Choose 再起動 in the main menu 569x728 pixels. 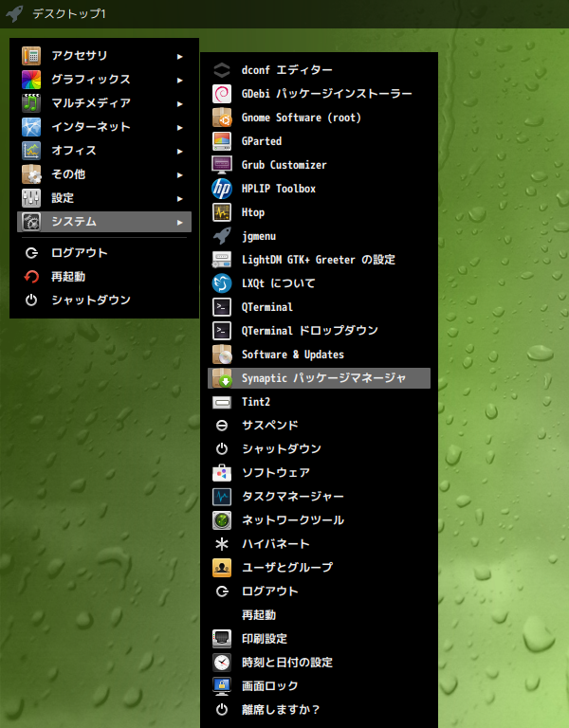point(104,276)
